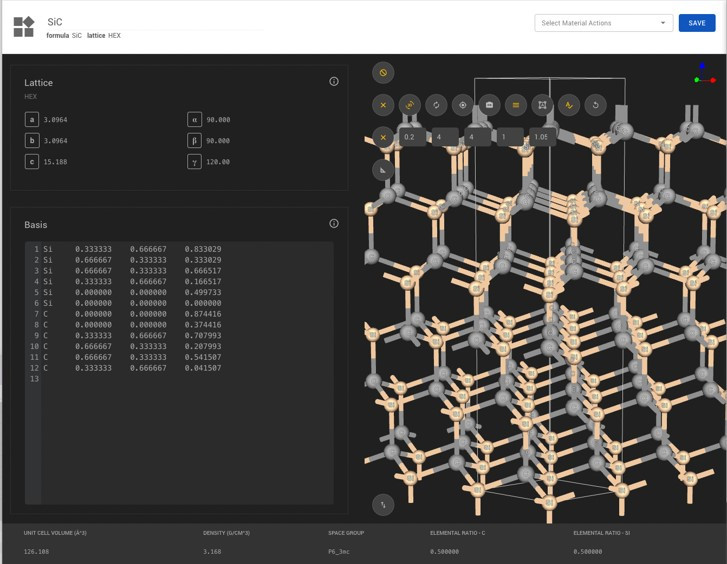Click the material name SiC title
This screenshot has height=564, width=727.
click(x=55, y=22)
